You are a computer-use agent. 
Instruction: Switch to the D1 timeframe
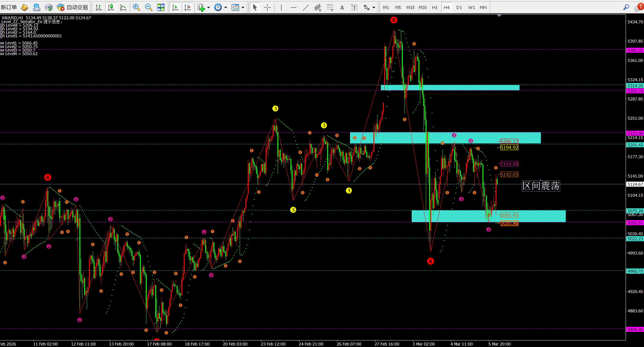coord(459,7)
